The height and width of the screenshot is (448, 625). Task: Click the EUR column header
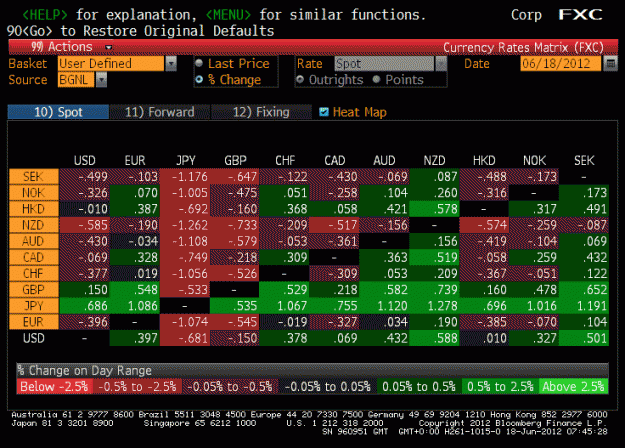point(135,161)
